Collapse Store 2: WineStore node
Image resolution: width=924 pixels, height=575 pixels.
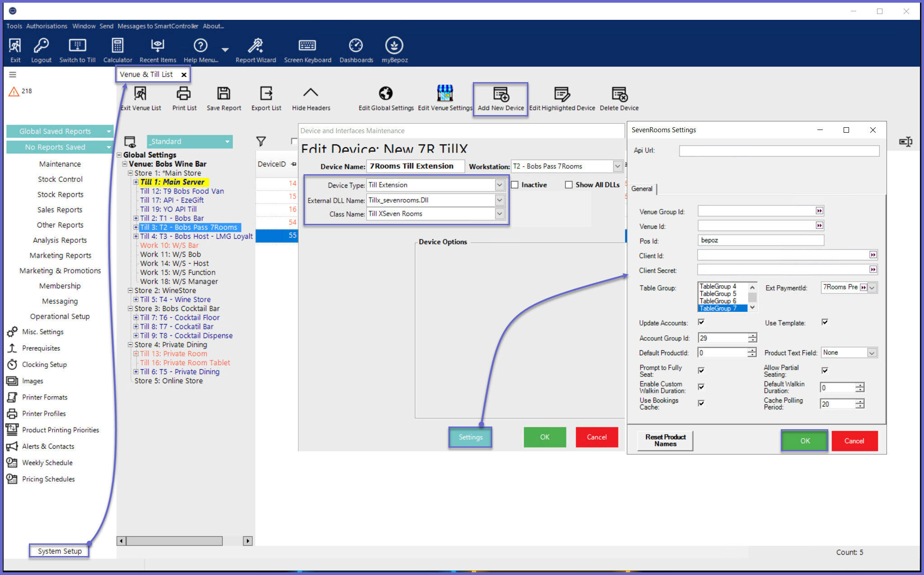coord(130,291)
